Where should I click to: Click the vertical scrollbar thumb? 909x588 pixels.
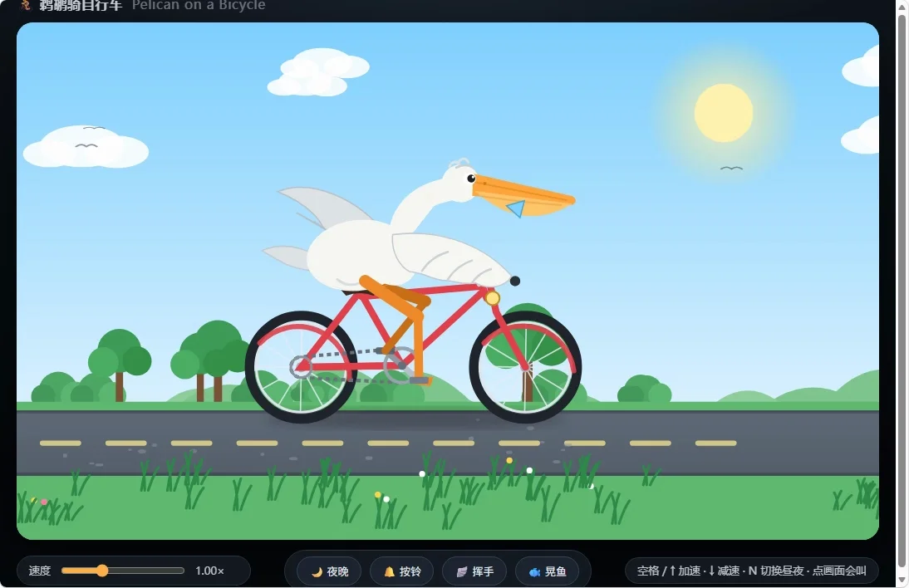pyautogui.click(x=902, y=290)
